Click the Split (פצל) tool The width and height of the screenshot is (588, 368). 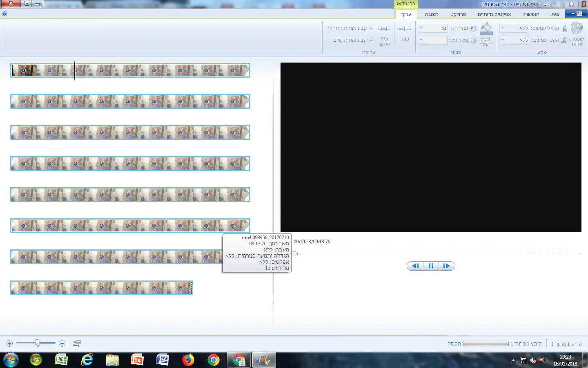click(x=405, y=33)
